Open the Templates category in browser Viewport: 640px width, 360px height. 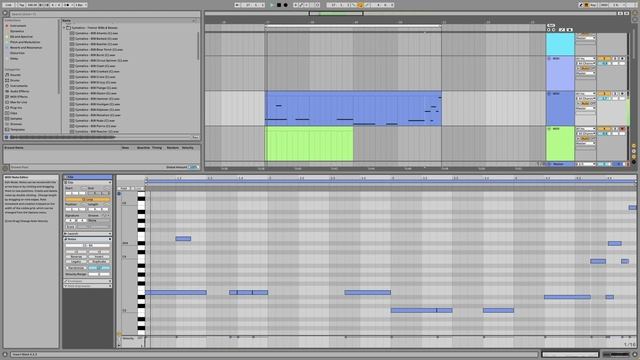(x=16, y=129)
